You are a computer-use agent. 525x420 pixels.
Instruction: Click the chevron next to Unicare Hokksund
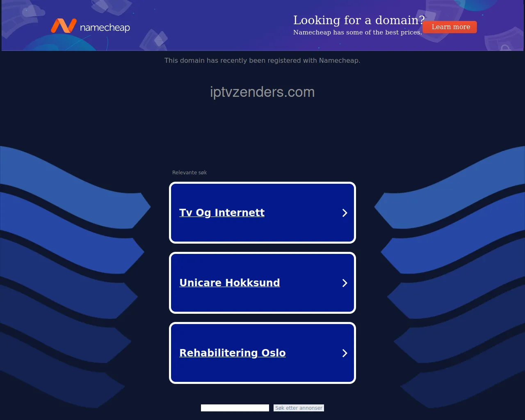pyautogui.click(x=345, y=283)
